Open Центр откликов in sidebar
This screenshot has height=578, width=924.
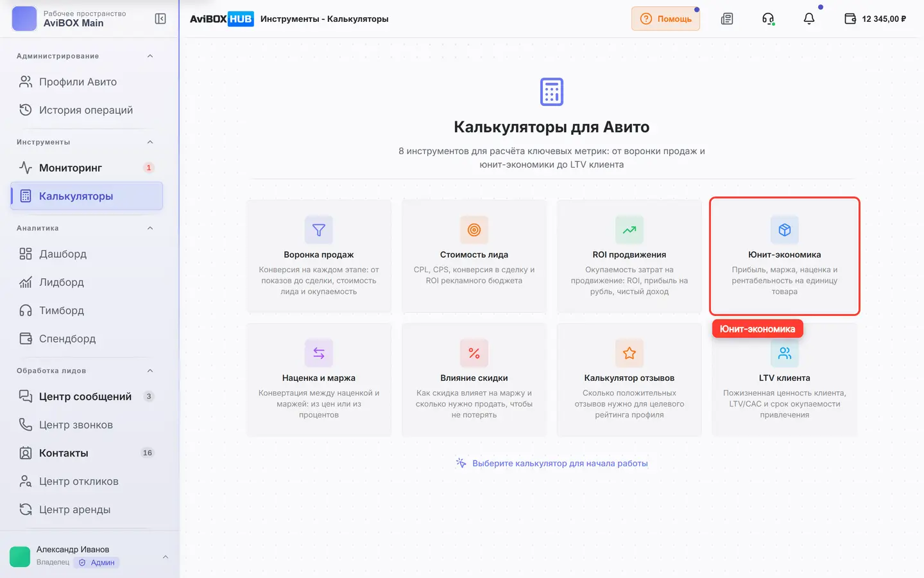tap(87, 481)
